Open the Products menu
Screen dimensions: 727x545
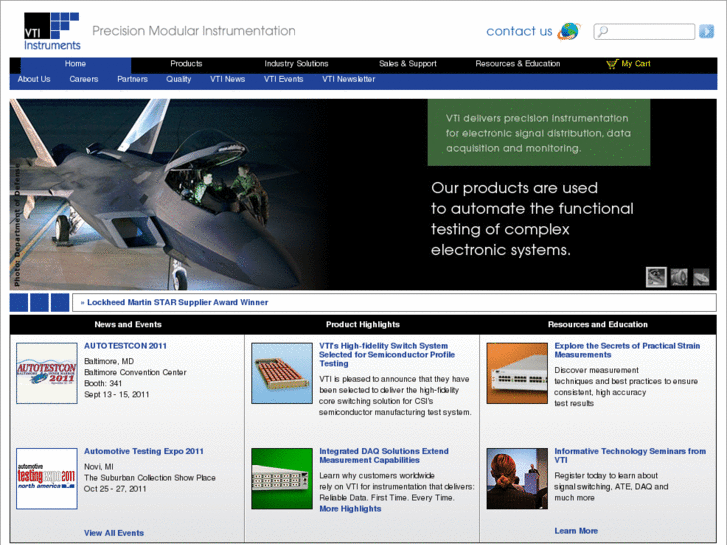pyautogui.click(x=186, y=64)
